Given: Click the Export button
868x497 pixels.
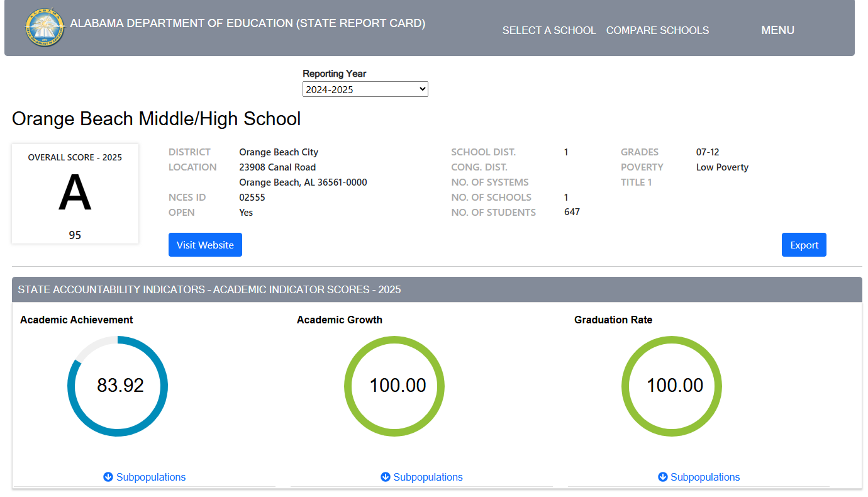Looking at the screenshot, I should point(804,245).
